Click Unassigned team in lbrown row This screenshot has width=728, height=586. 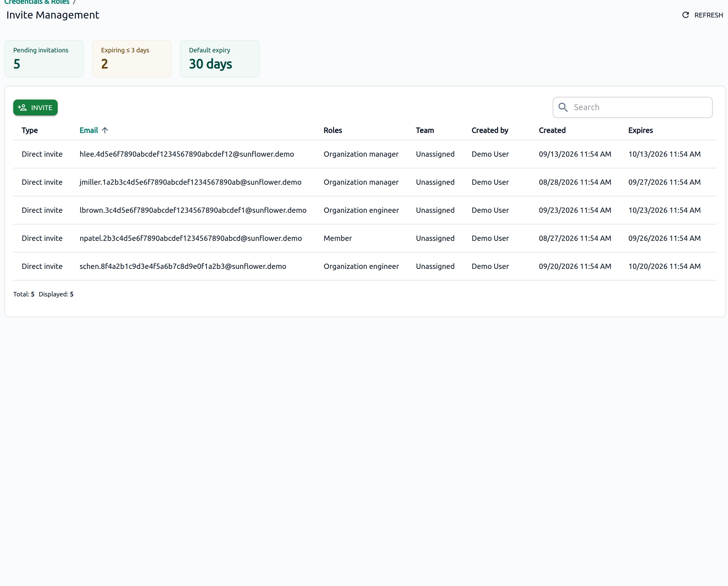[x=435, y=210]
